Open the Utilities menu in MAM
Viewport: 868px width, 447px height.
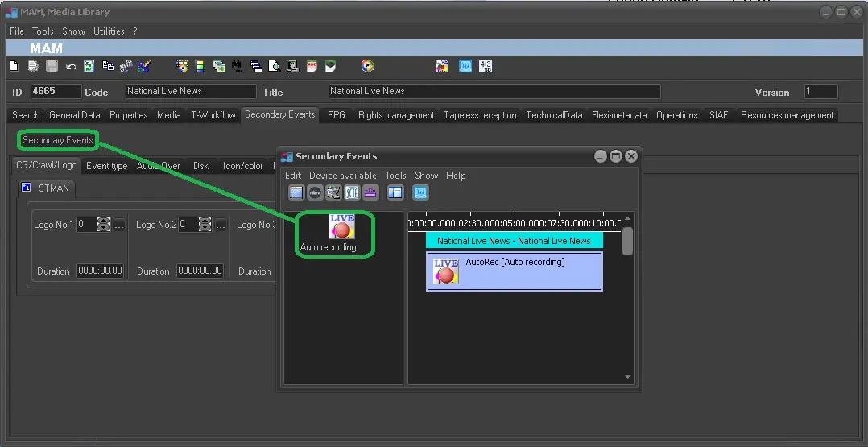coord(109,31)
